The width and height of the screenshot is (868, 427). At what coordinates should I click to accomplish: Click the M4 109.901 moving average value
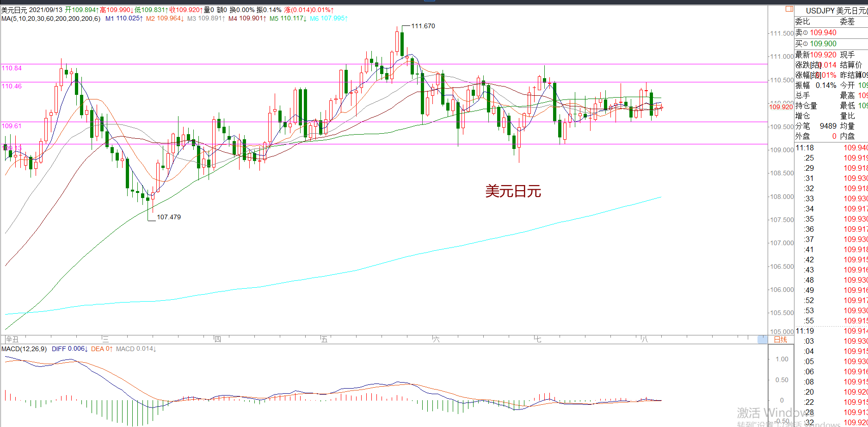pyautogui.click(x=247, y=19)
